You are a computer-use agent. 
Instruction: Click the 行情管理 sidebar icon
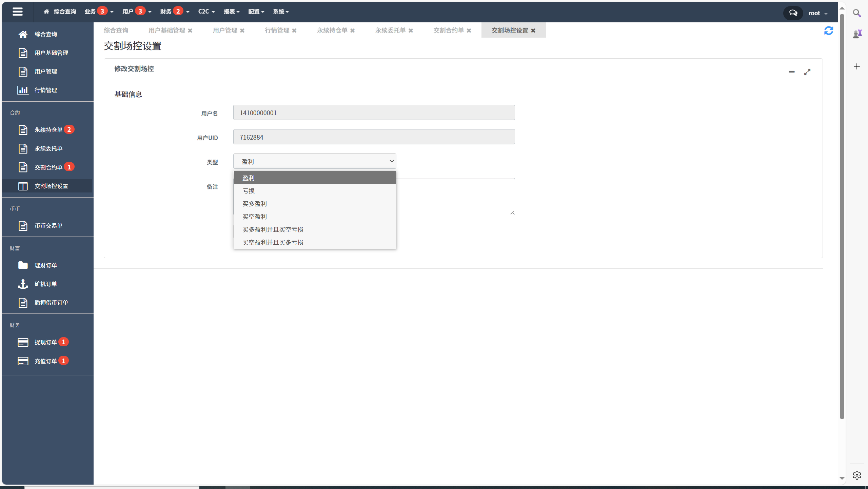coord(23,90)
